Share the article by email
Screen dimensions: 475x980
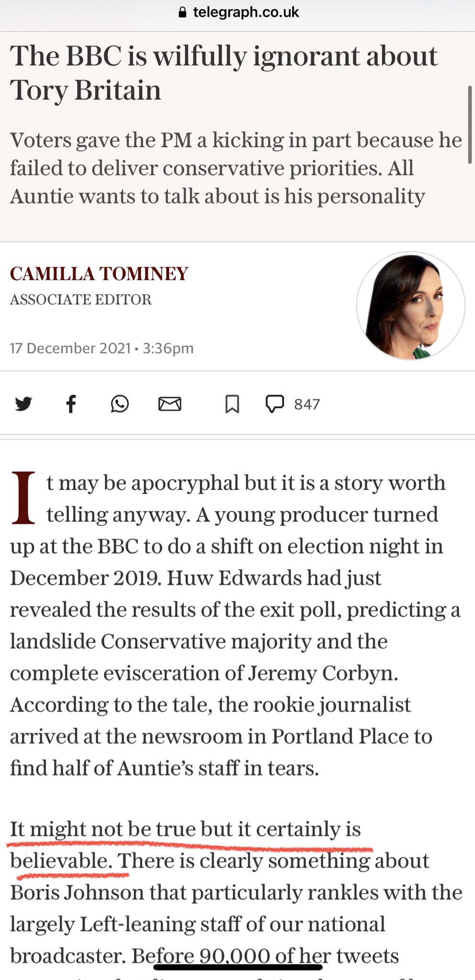click(x=170, y=404)
